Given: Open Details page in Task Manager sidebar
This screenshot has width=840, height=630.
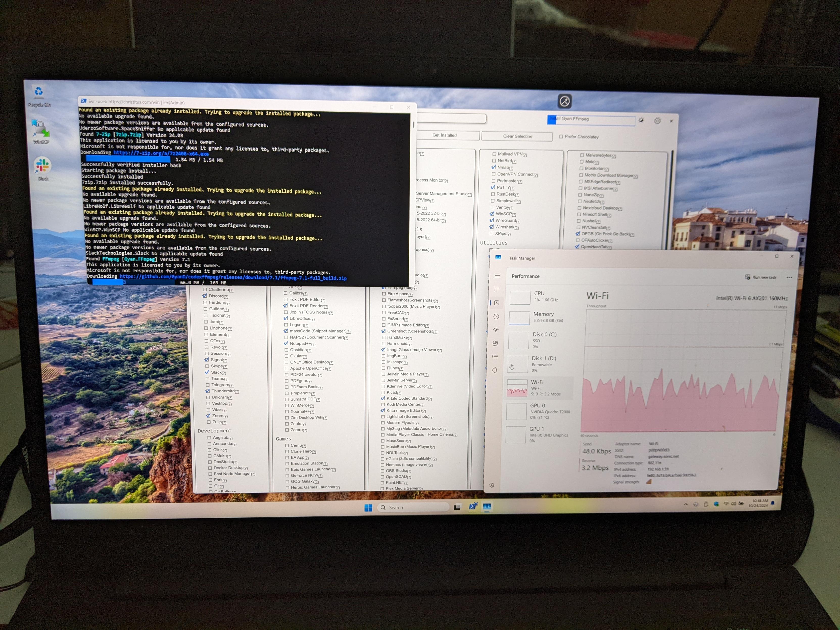Looking at the screenshot, I should (495, 357).
